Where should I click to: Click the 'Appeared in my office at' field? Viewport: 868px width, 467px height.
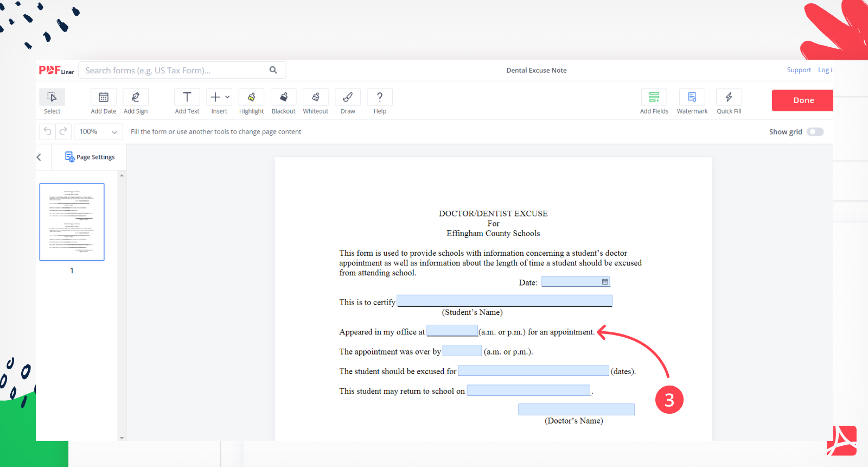[x=452, y=331]
